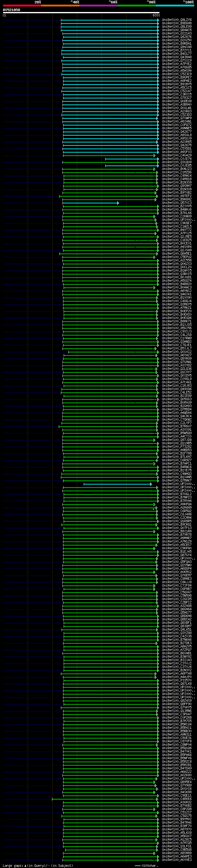
Task: Click the white query sequence ruler bar
Action: 81,12
